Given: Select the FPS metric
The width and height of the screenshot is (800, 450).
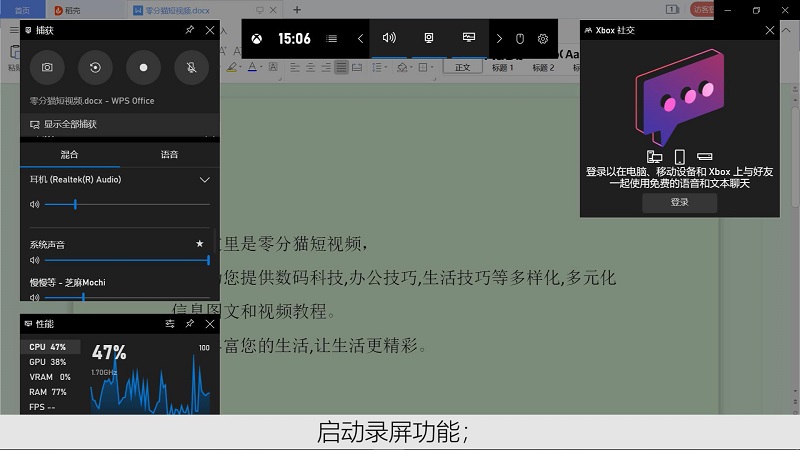Looking at the screenshot, I should pyautogui.click(x=50, y=407).
